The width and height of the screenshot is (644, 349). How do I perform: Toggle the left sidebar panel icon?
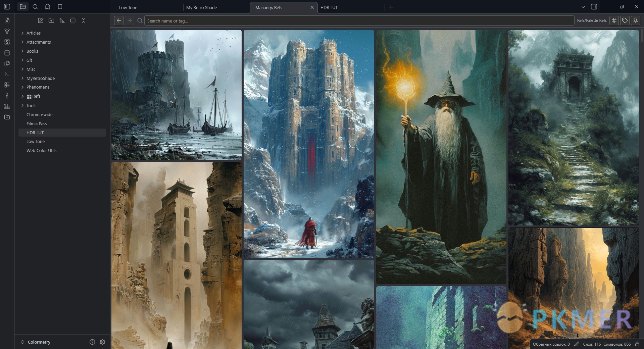7,7
